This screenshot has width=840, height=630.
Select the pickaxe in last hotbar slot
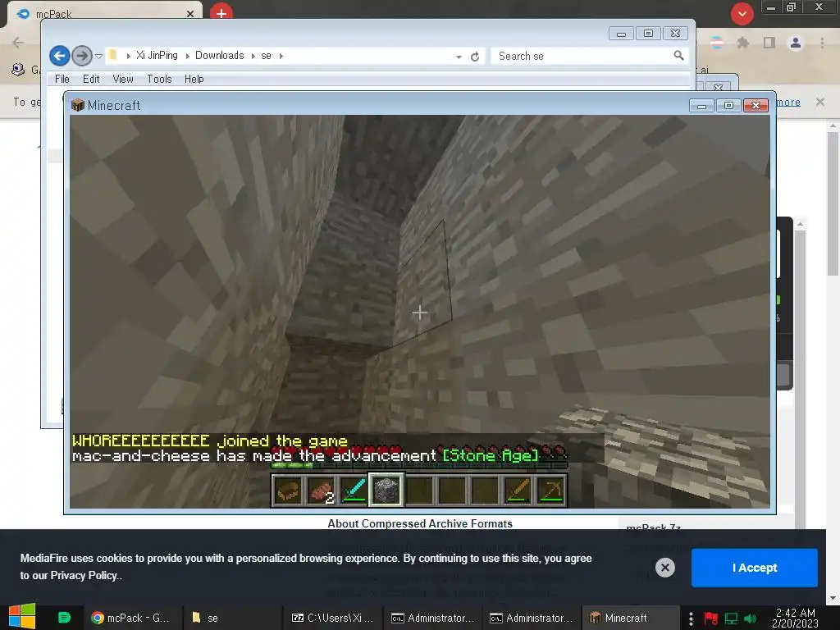[551, 490]
